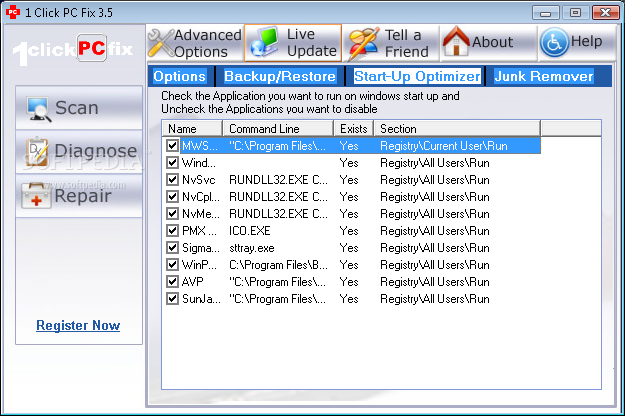Uncheck the NvMe startup checkbox
This screenshot has height=416, width=625.
point(172,214)
